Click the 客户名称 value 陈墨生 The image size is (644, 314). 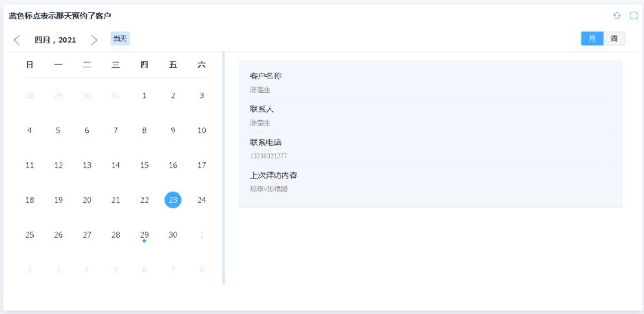click(x=260, y=89)
